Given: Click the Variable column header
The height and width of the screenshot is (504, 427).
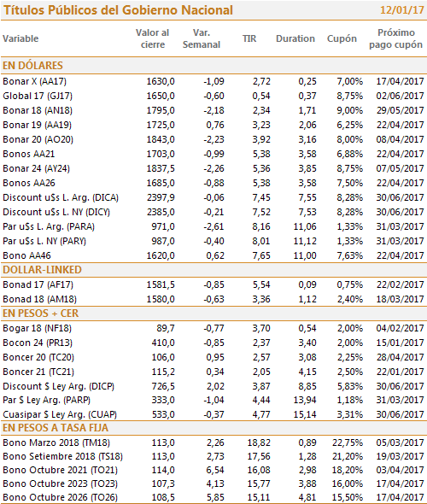Looking at the screenshot, I should pos(20,38).
